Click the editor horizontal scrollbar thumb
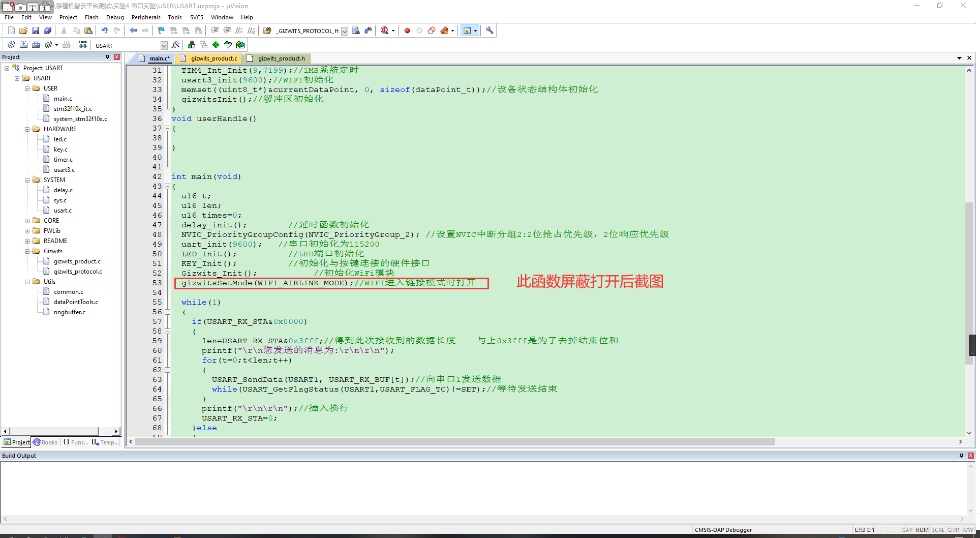 (455, 442)
